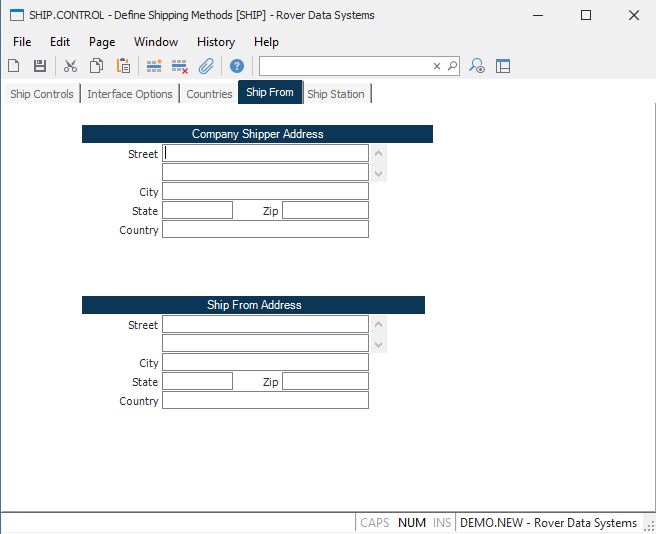Click the layout panel icon in toolbar
This screenshot has width=656, height=534.
click(503, 66)
